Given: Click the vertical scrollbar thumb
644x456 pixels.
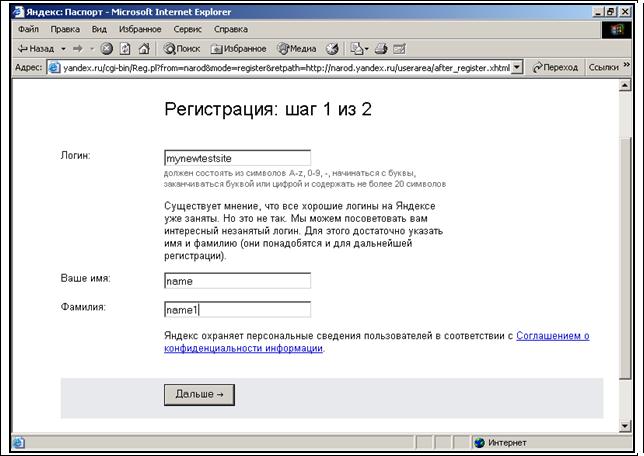Looking at the screenshot, I should 625,258.
